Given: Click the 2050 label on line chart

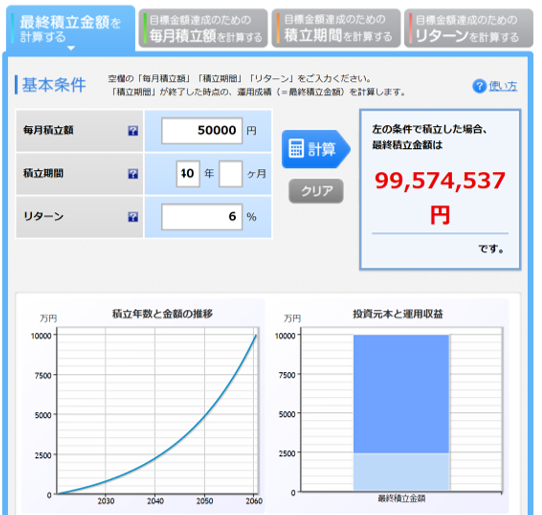Looking at the screenshot, I should 205,501.
